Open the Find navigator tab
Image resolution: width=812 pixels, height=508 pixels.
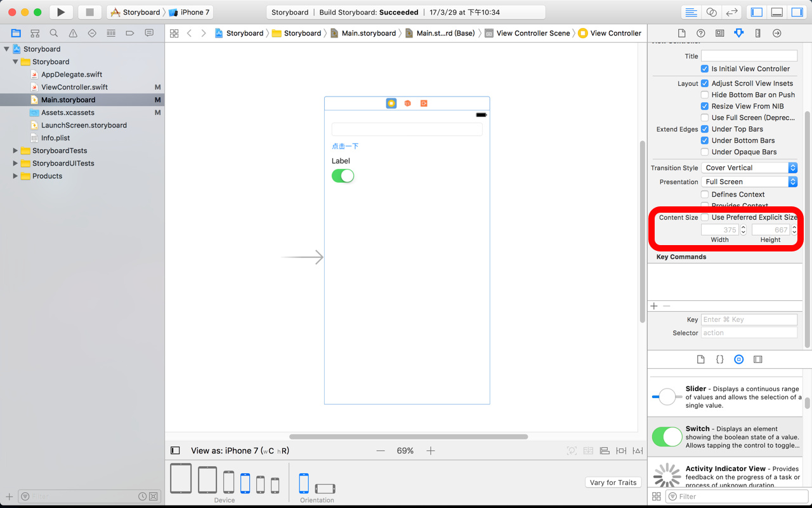click(54, 33)
